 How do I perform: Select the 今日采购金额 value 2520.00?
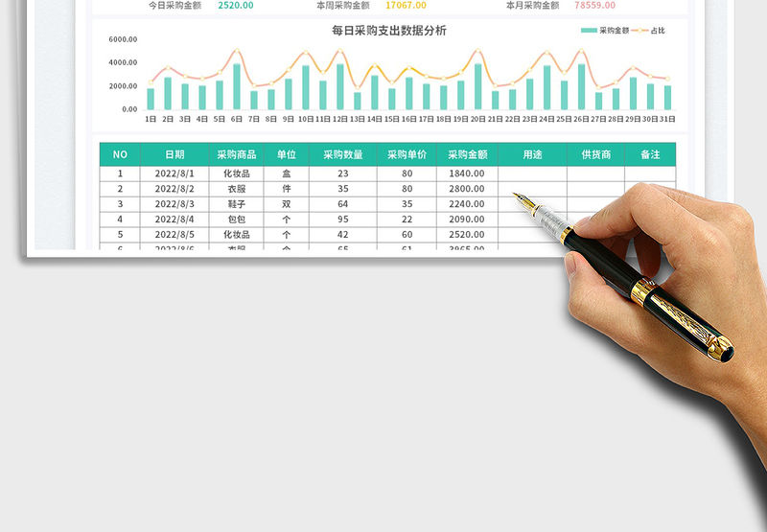click(235, 5)
